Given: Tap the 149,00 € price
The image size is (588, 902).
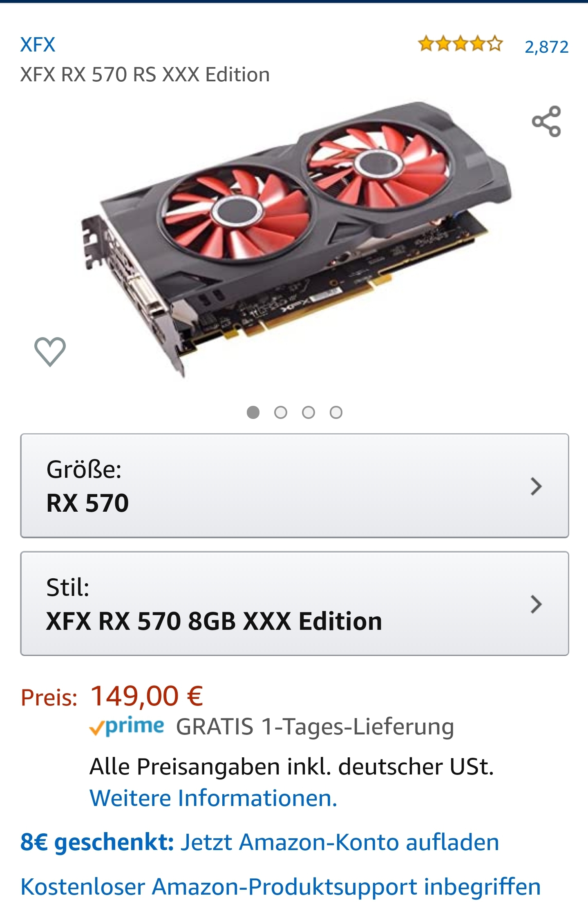Looking at the screenshot, I should [147, 696].
